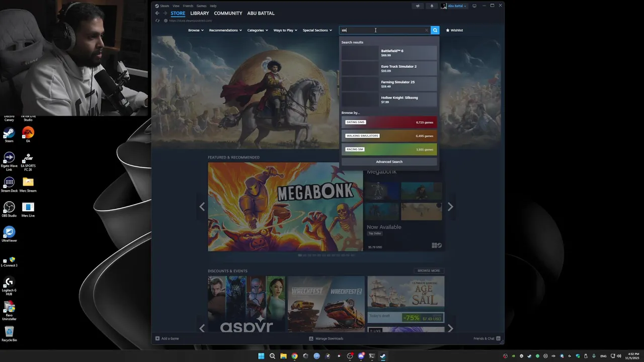Open the Wreckfest discount tile

tap(326, 304)
